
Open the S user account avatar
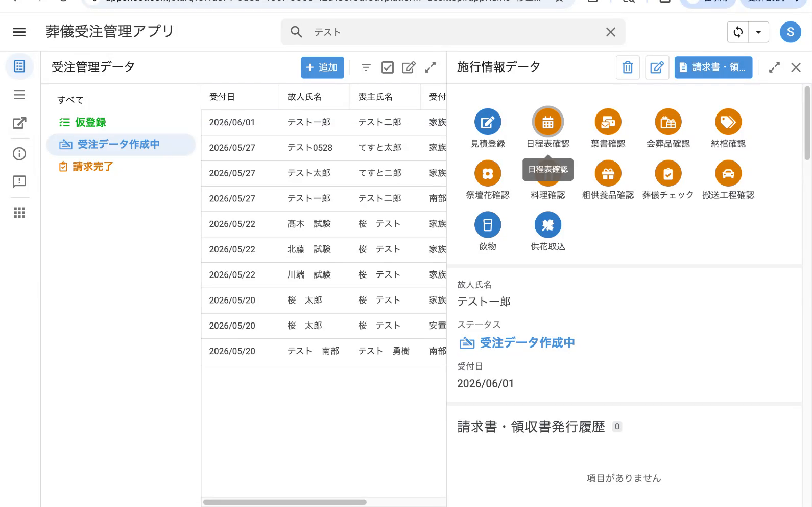click(x=790, y=32)
